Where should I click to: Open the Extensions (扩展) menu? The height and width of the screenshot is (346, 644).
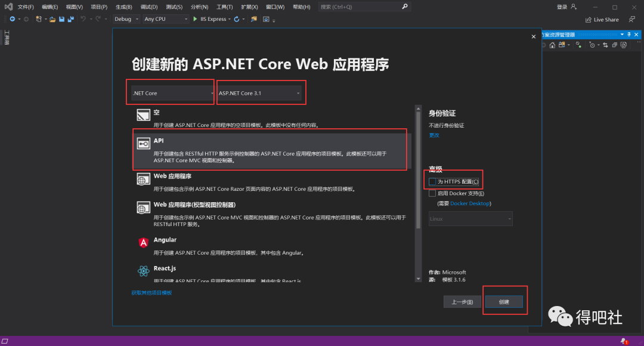(249, 7)
